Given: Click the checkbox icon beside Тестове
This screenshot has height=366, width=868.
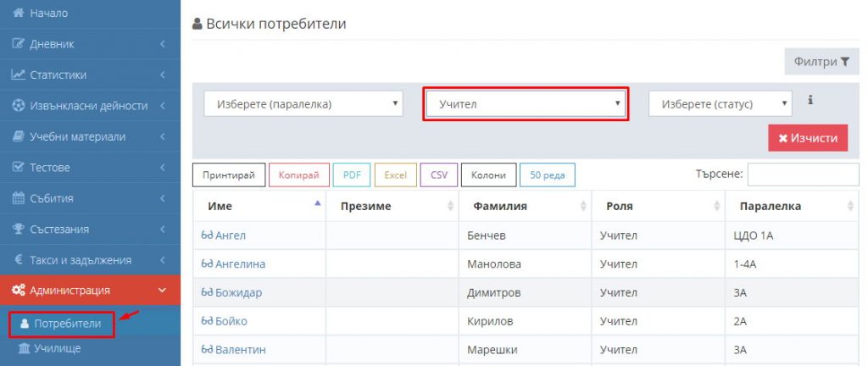Looking at the screenshot, I should click(x=19, y=167).
